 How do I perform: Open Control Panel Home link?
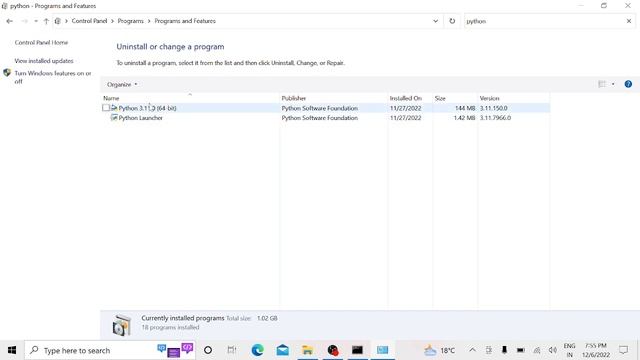point(41,42)
